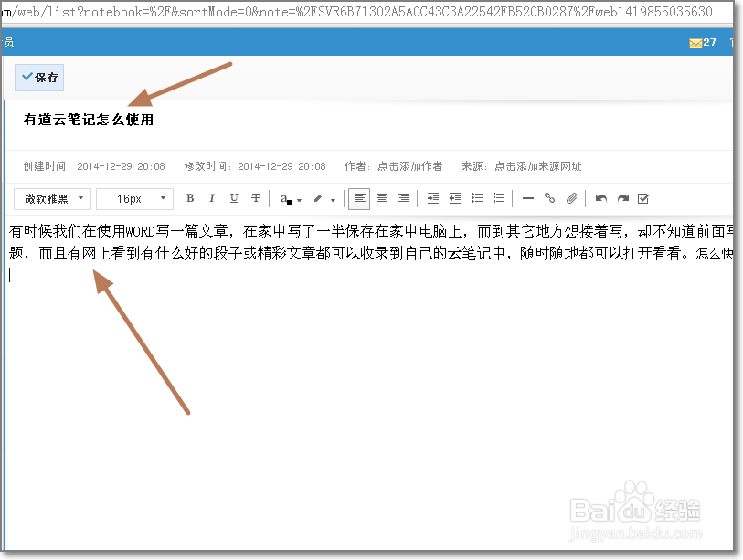Open font color dropdown arrow

pyautogui.click(x=300, y=200)
